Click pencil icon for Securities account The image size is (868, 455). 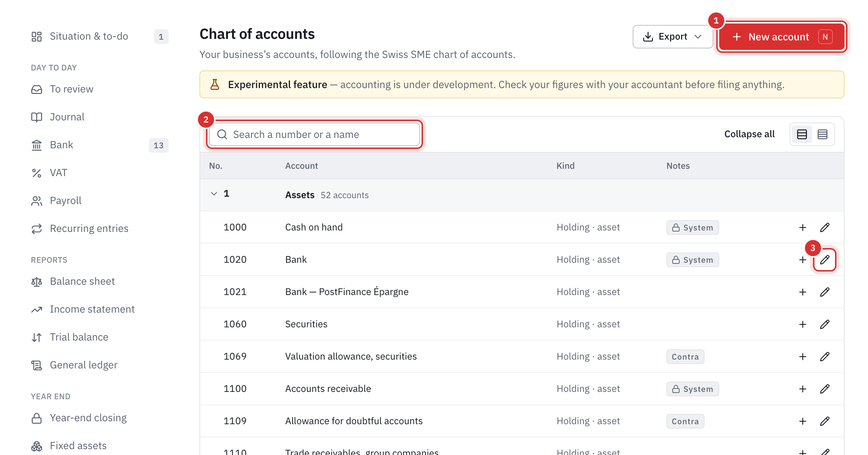(x=824, y=324)
